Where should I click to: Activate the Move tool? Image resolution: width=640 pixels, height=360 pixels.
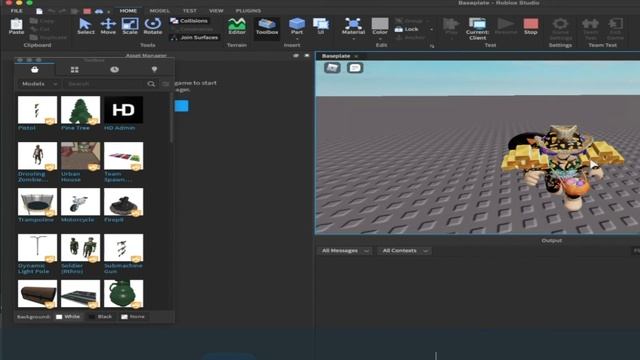point(108,26)
